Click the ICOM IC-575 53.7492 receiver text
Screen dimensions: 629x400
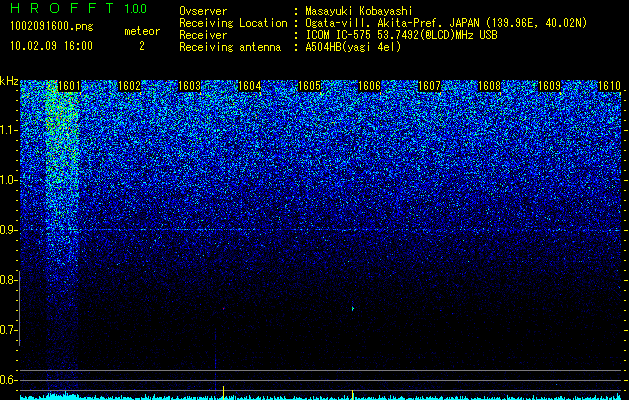pos(401,35)
